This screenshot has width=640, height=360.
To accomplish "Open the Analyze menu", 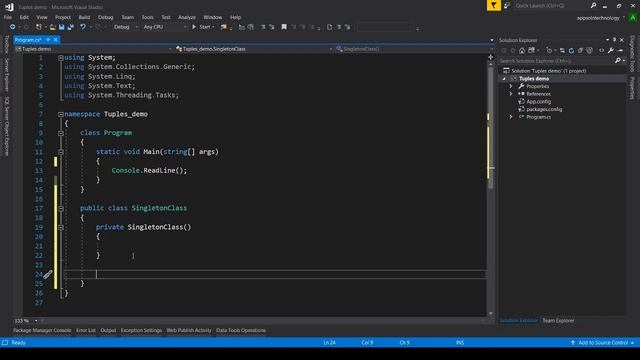I will pos(187,17).
